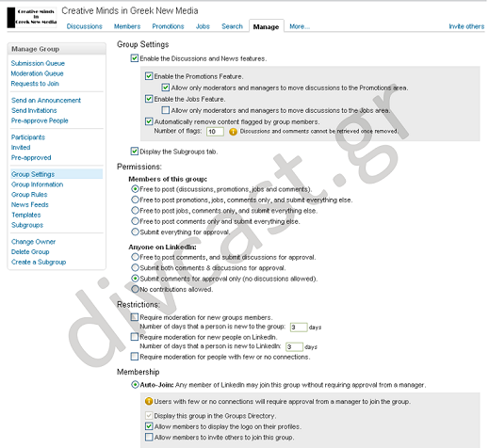Open Subgroups in sidebar
The height and width of the screenshot is (448, 489).
point(27,225)
